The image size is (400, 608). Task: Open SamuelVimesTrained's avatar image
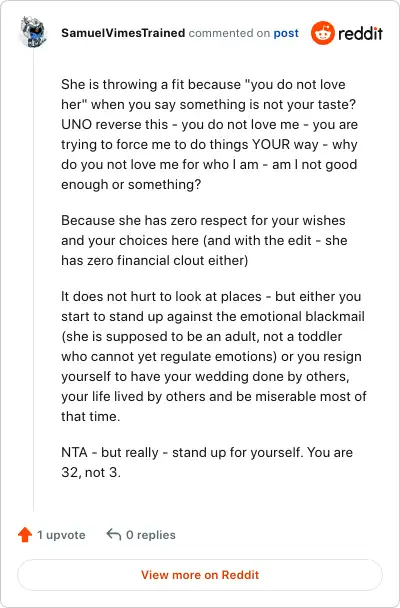33,33
